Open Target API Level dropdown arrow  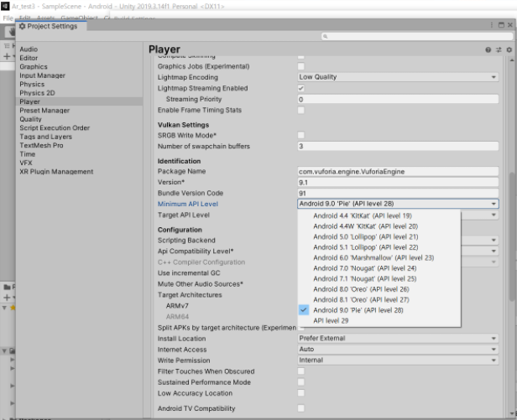point(493,215)
